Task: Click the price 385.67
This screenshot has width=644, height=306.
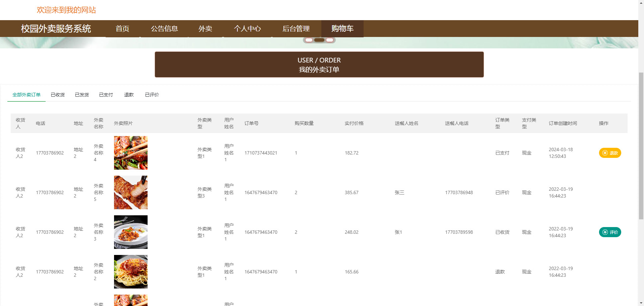Action: 352,192
